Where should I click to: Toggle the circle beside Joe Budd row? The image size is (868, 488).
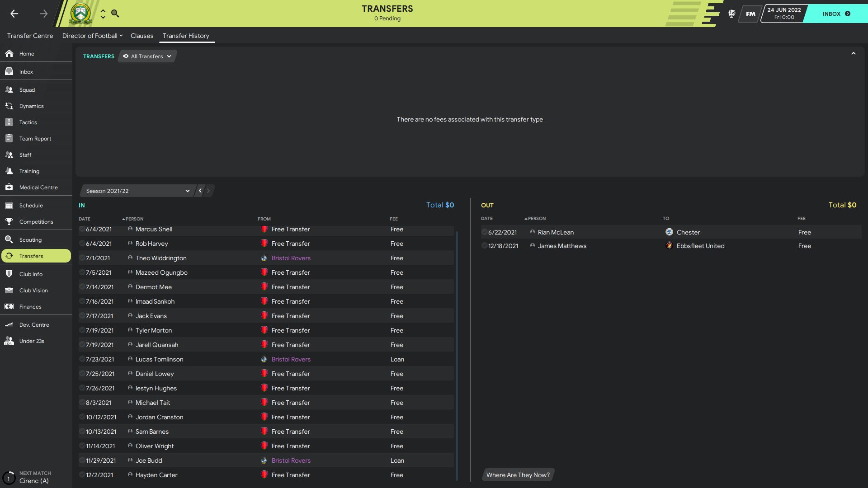click(x=82, y=460)
